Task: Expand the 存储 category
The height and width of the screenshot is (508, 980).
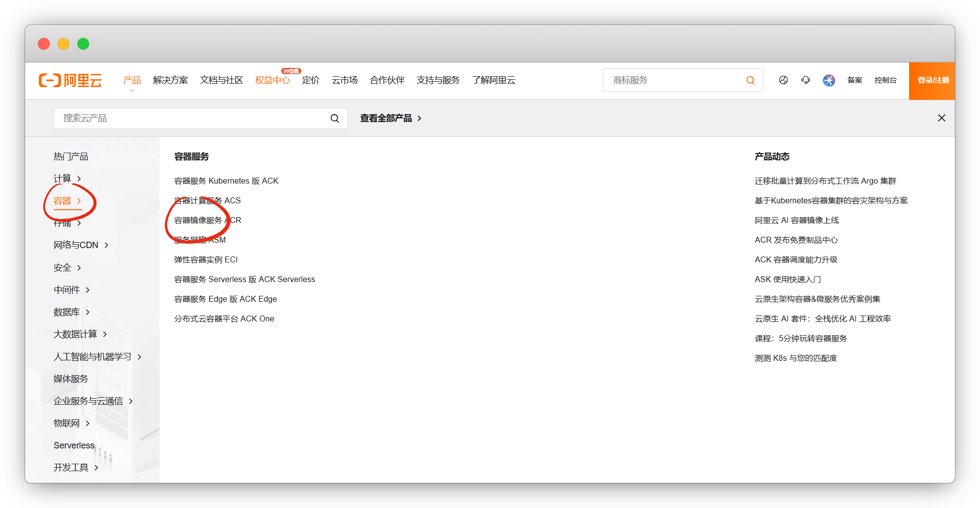Action: [x=67, y=223]
